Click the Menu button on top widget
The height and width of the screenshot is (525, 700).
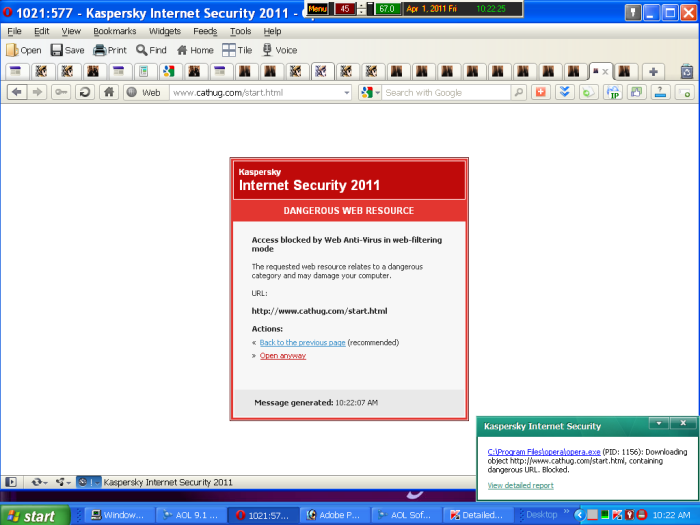[317, 8]
